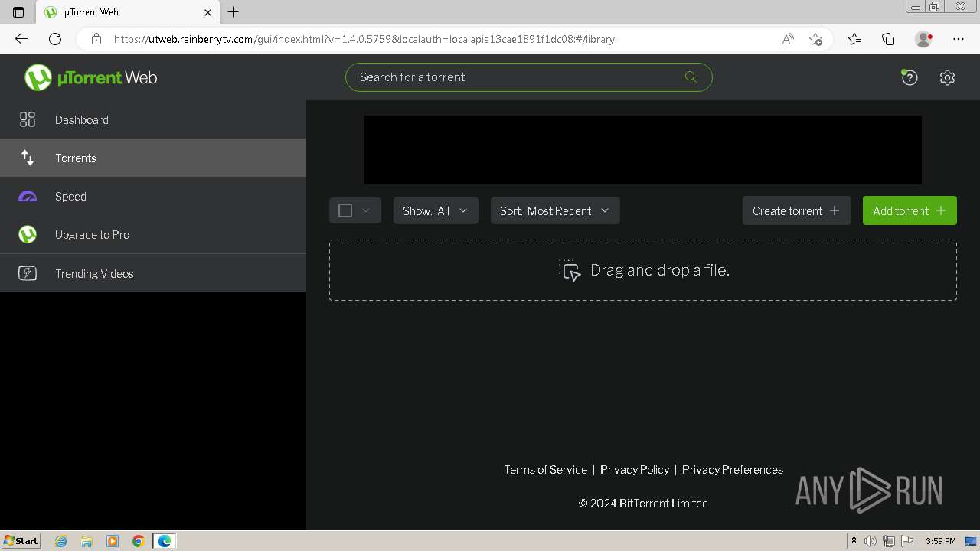
Task: Open a new browser tab
Action: [234, 12]
